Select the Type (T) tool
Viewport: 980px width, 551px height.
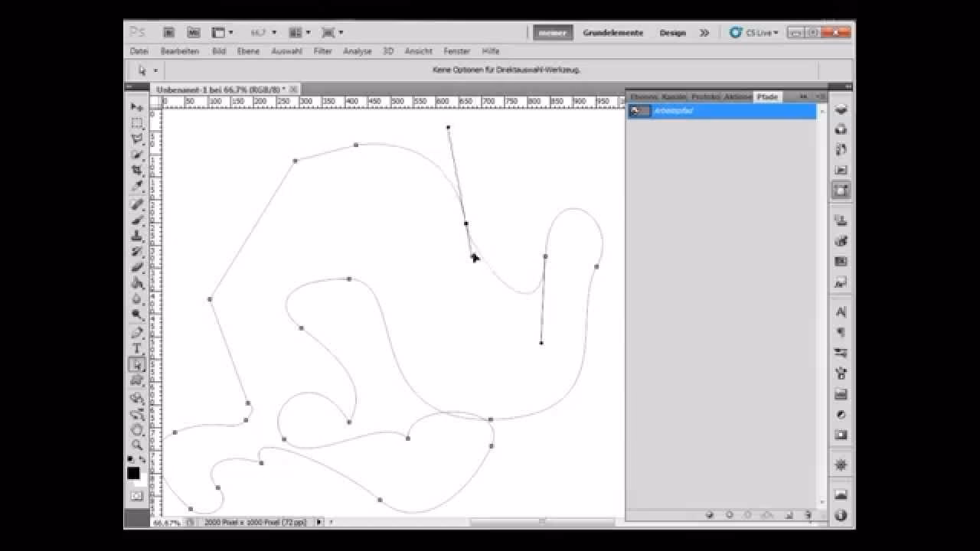tap(137, 349)
